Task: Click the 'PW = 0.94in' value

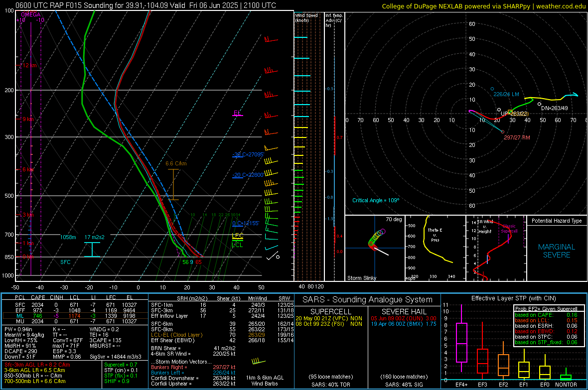Action: pyautogui.click(x=18, y=329)
